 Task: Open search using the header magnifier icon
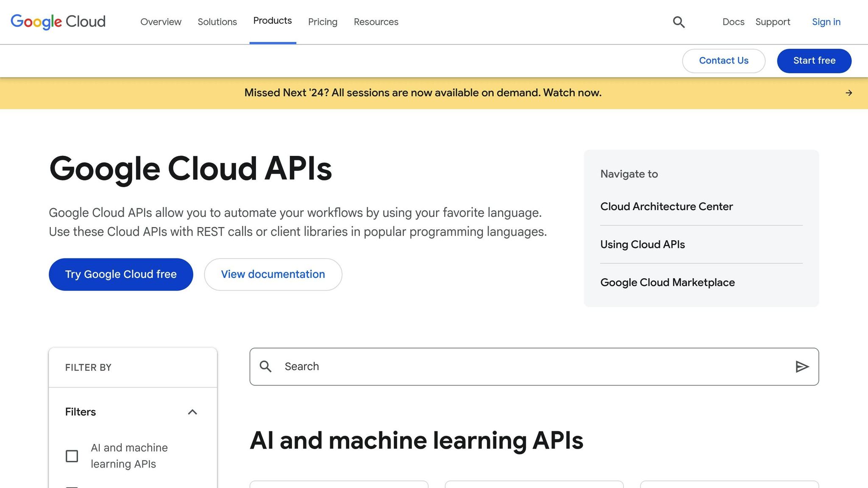click(679, 22)
